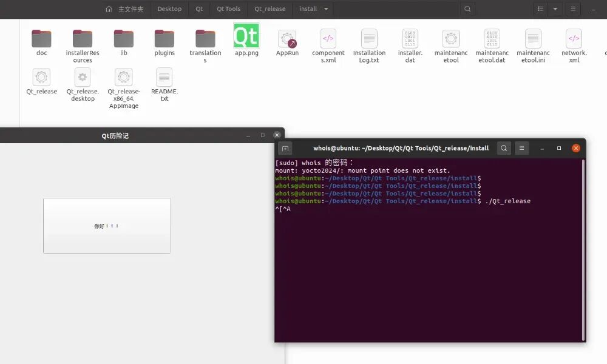
Task: Maximize the terminal window
Action: tap(559, 148)
